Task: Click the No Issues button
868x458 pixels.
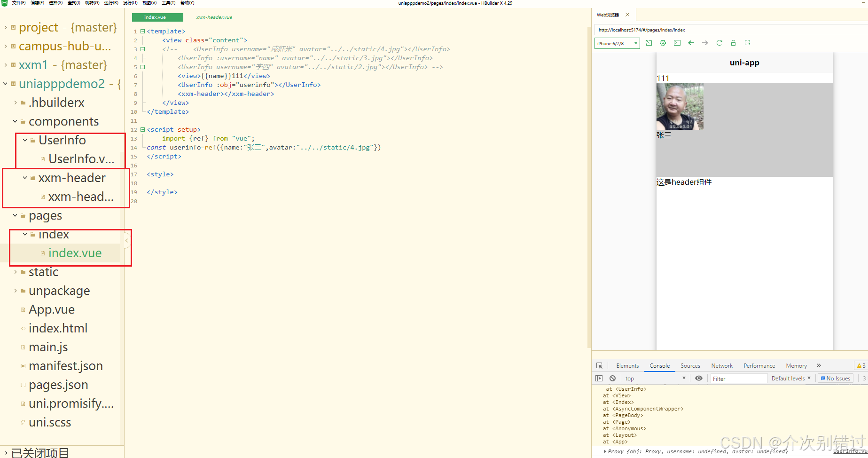Action: 836,379
